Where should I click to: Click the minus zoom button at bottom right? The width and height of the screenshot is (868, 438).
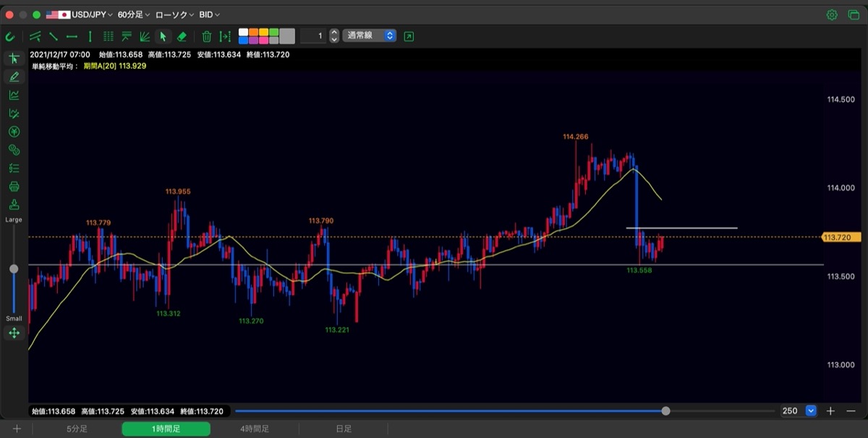pyautogui.click(x=850, y=410)
